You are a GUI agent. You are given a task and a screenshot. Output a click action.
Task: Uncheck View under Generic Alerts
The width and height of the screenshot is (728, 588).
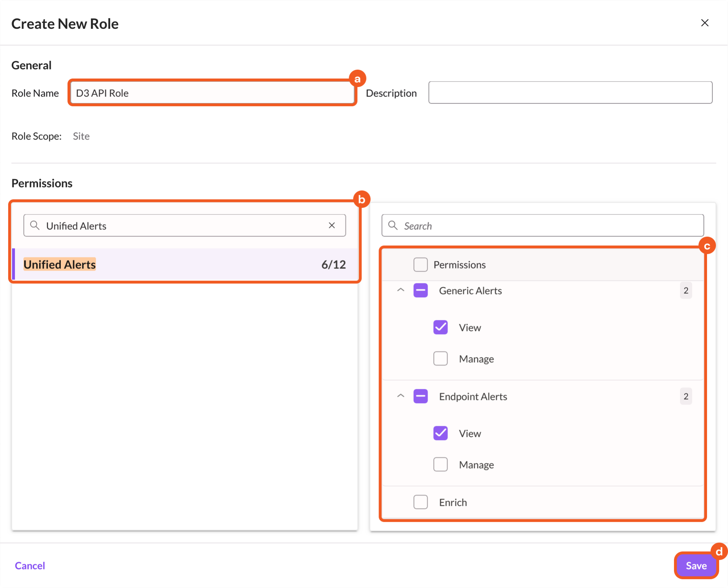pos(440,327)
